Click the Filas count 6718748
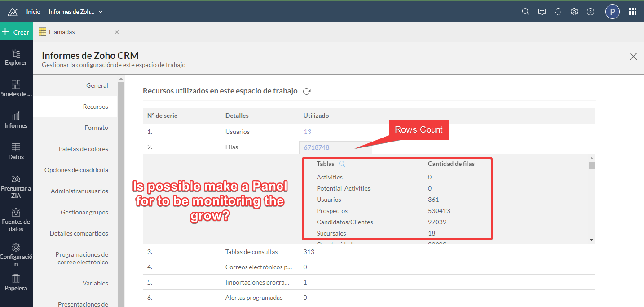This screenshot has width=644, height=307. pyautogui.click(x=317, y=147)
